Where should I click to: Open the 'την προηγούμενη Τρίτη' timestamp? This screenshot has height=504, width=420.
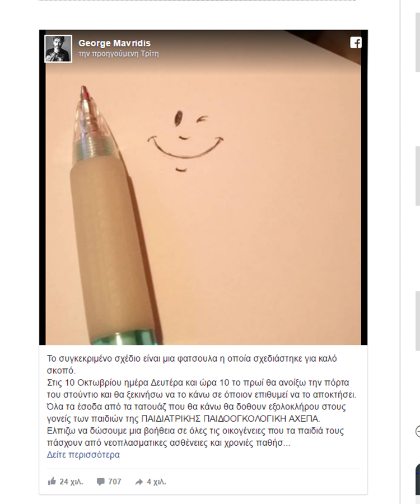(x=119, y=54)
